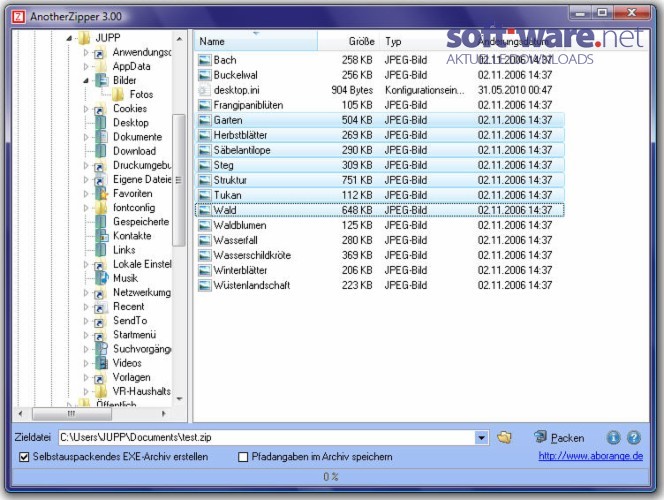Image resolution: width=664 pixels, height=500 pixels.
Task: Open the http://www.aborange.de link
Action: coord(591,456)
